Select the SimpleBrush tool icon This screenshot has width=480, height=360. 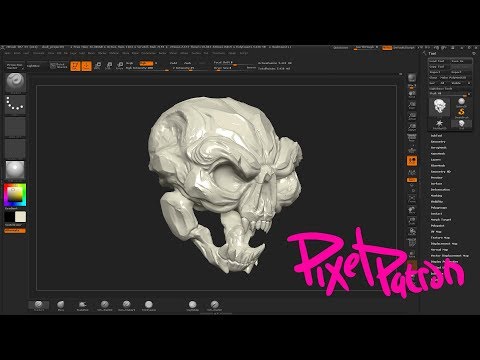point(461,113)
